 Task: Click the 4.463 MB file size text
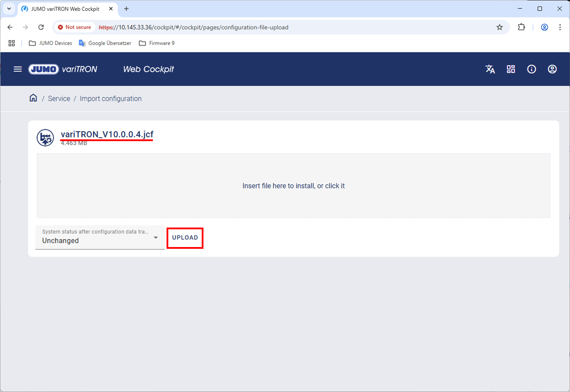click(74, 143)
